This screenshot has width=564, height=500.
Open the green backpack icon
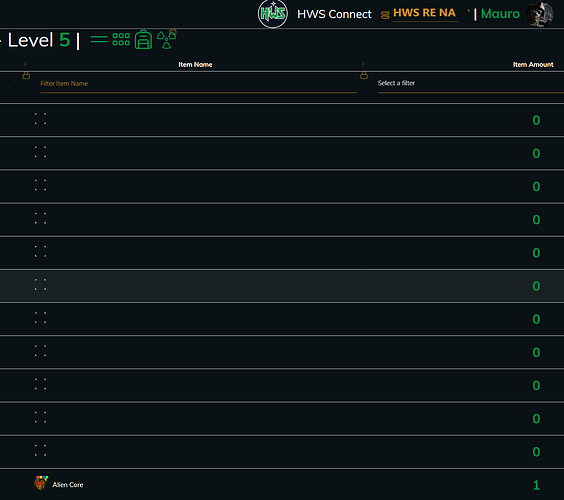click(x=143, y=39)
